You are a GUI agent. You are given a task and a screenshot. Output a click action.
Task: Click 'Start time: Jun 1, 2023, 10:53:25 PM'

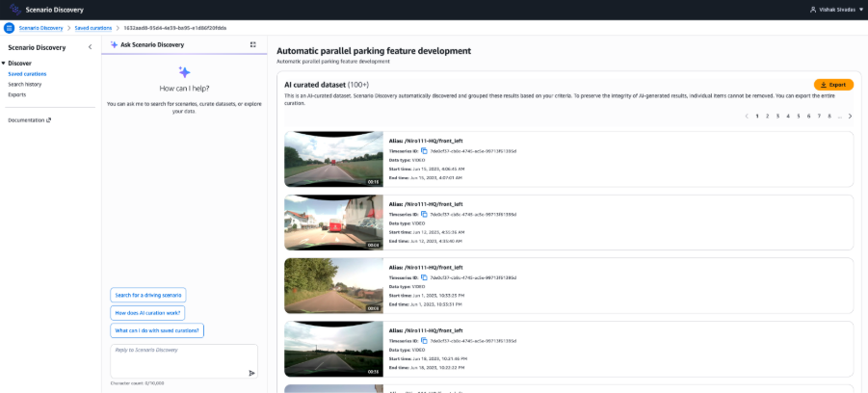pos(427,295)
